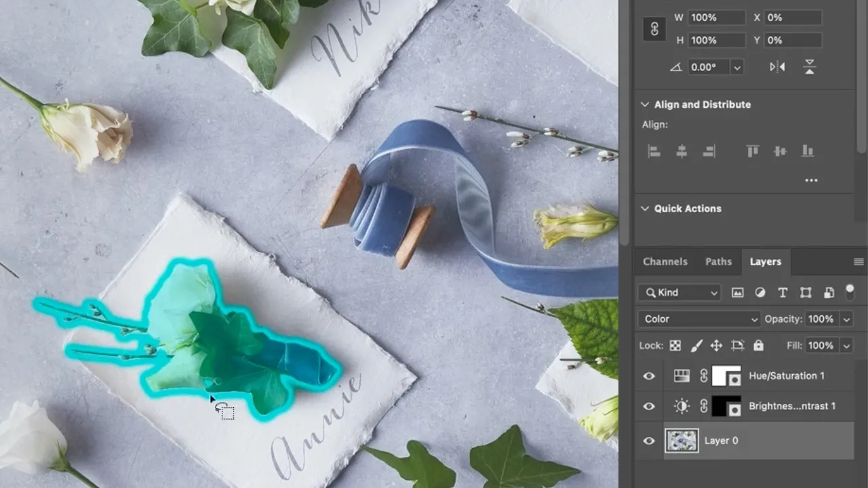Screen dimensions: 868x488
Task: Align bottom edges
Action: point(807,151)
